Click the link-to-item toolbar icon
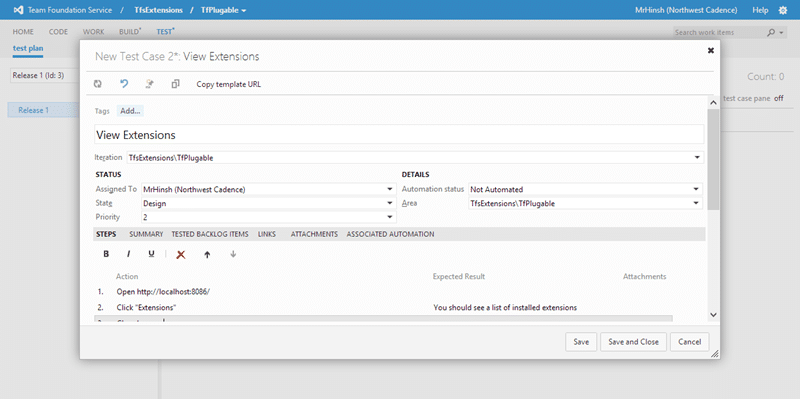Image resolution: width=800 pixels, height=399 pixels. coord(150,84)
